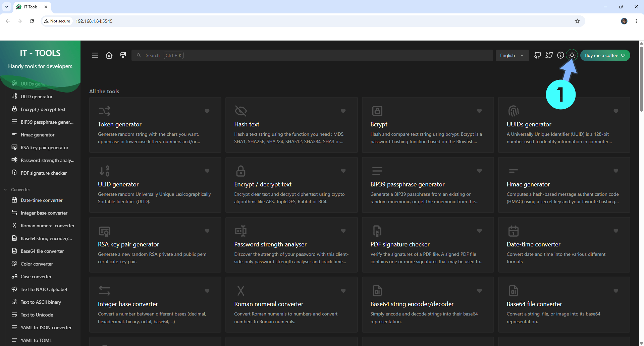The width and height of the screenshot is (644, 346).
Task: Click the UUIDs generator fingerprint card icon
Action: tap(513, 111)
